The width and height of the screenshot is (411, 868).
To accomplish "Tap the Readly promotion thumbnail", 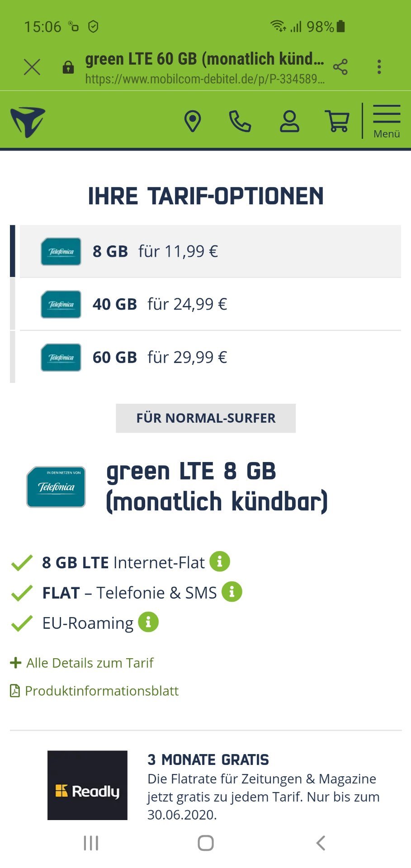I will pos(87,785).
